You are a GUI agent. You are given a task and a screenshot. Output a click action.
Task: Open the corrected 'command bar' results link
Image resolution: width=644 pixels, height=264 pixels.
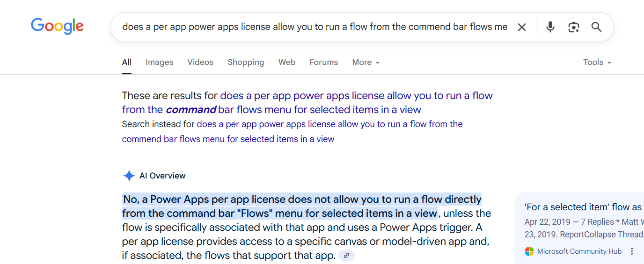click(x=307, y=102)
